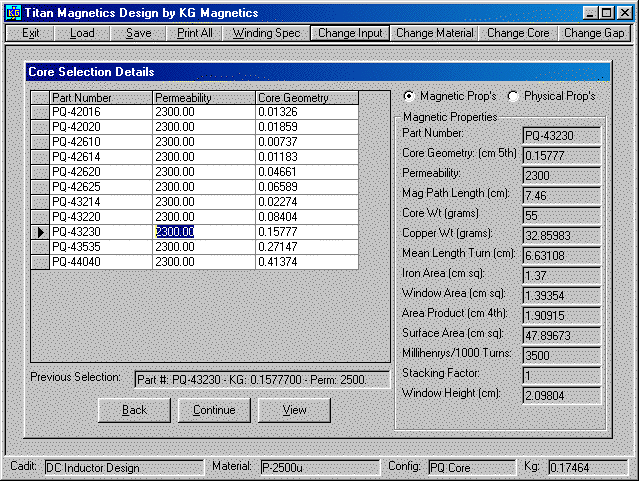Click the Cadit status field DC Inductor Design
Image resolution: width=639 pixels, height=481 pixels.
click(124, 468)
